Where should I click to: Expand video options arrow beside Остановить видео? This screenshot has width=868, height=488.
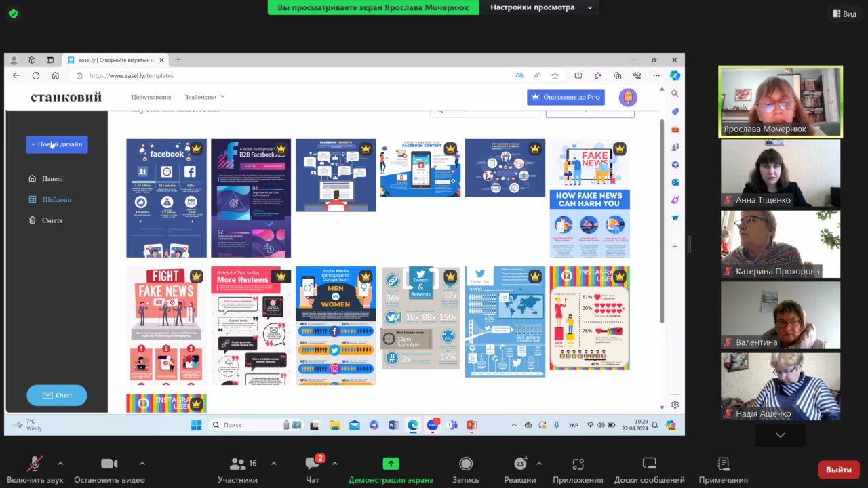142,464
